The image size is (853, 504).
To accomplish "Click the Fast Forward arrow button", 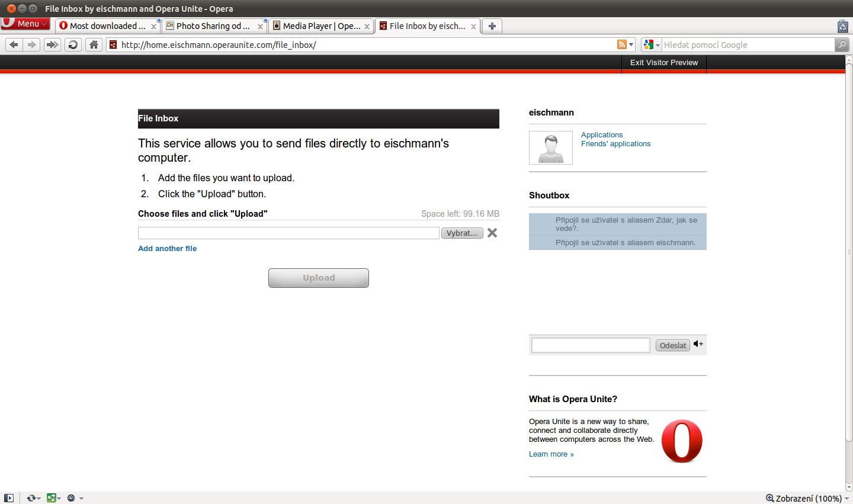I will pos(52,44).
